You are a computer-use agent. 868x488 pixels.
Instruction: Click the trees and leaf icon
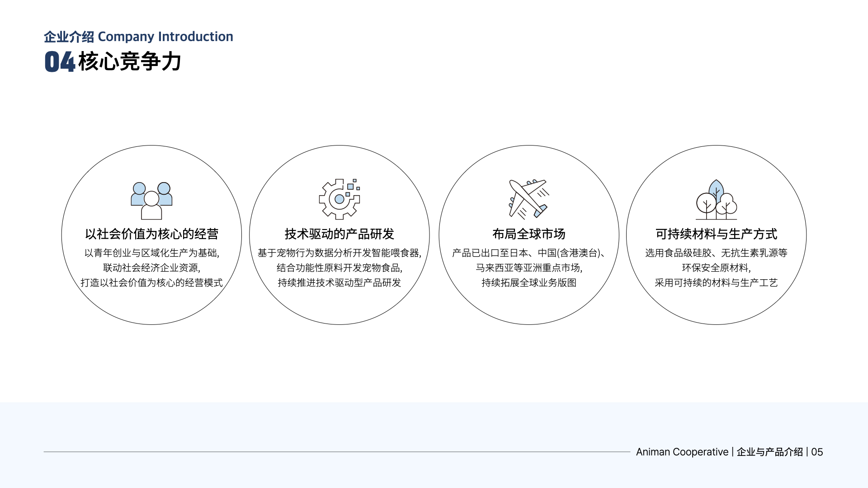pos(716,200)
